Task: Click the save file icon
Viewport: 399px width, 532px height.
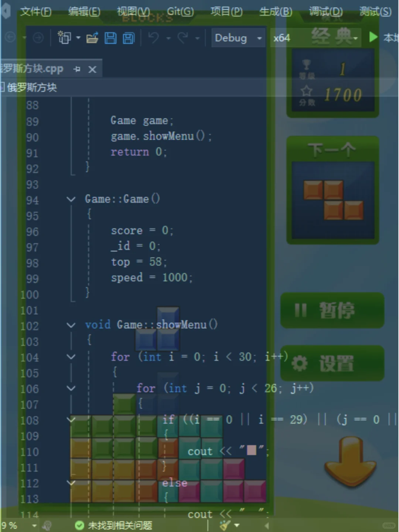Action: click(110, 38)
